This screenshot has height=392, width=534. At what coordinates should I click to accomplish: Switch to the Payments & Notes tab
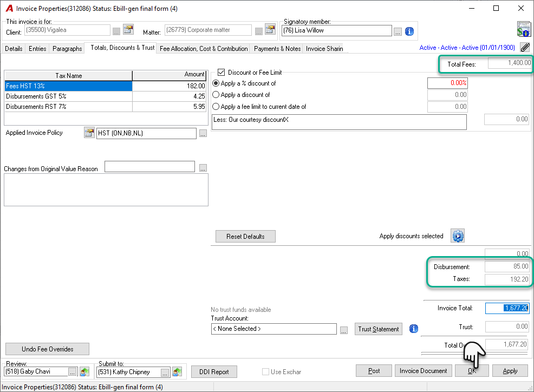277,49
